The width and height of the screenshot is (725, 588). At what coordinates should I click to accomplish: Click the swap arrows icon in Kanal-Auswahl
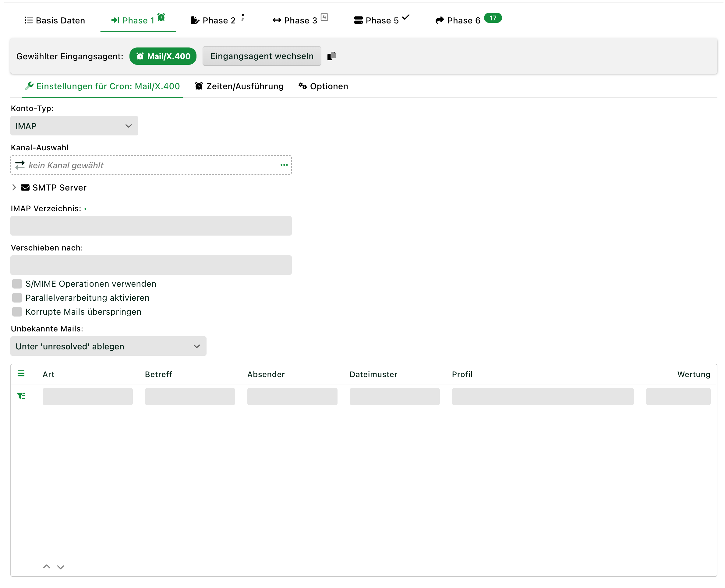click(x=20, y=165)
